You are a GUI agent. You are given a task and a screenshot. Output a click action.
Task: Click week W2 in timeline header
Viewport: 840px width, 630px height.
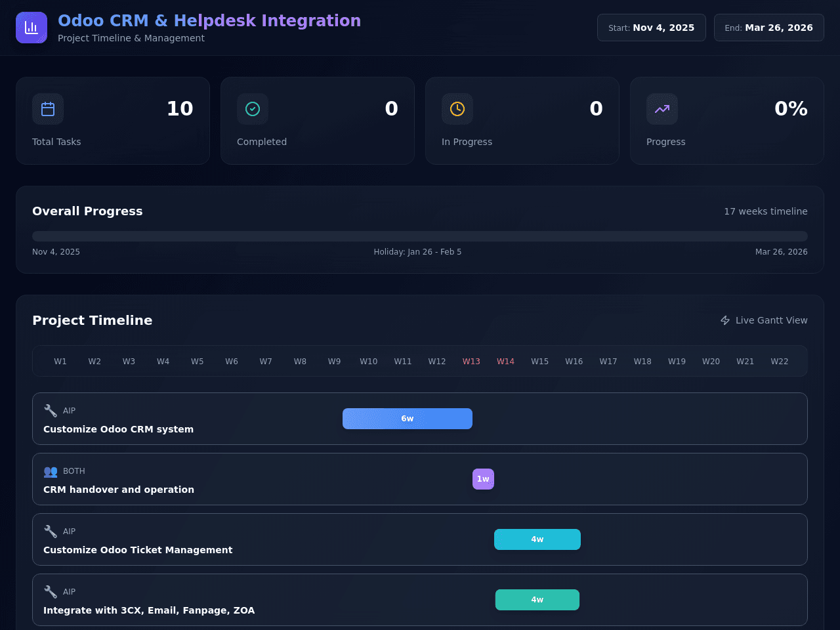pyautogui.click(x=94, y=362)
